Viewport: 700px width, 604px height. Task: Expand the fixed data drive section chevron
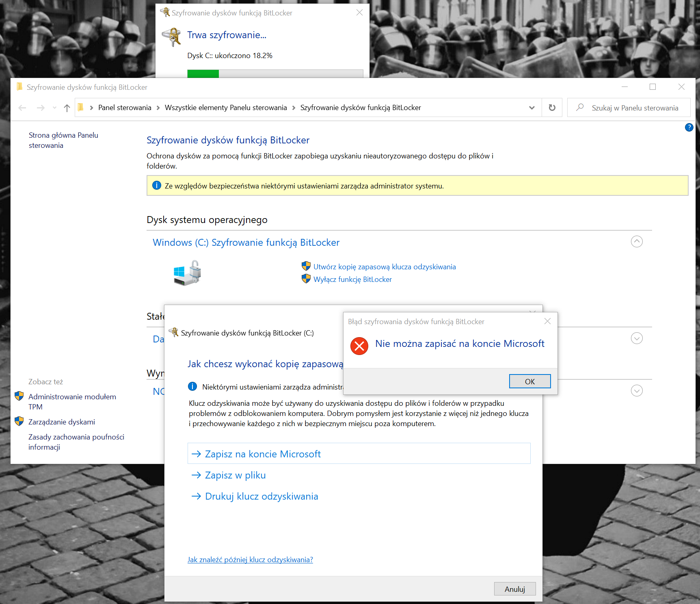click(637, 338)
